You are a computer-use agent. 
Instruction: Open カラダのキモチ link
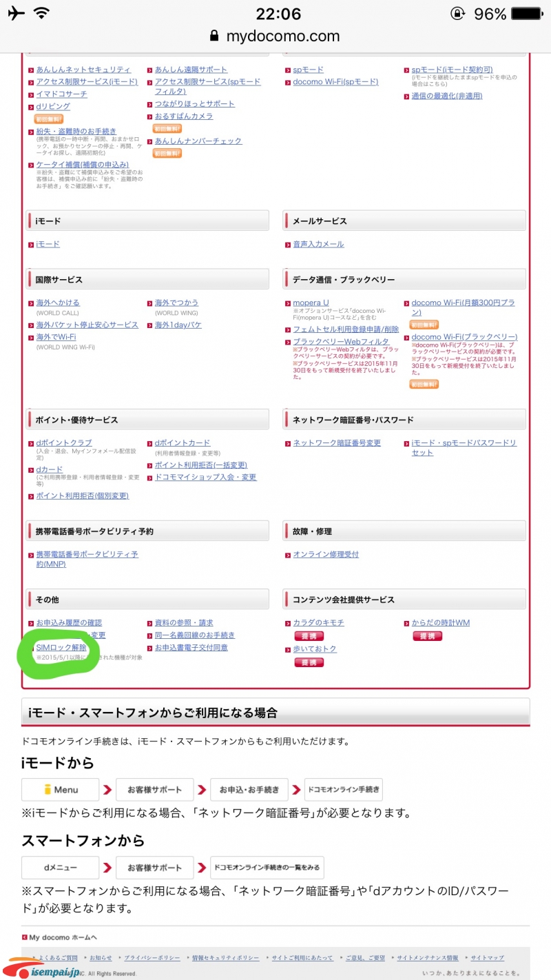click(x=318, y=622)
